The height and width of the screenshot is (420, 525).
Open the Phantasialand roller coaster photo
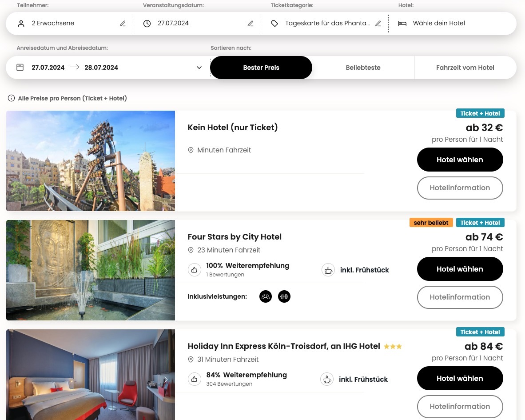[91, 161]
